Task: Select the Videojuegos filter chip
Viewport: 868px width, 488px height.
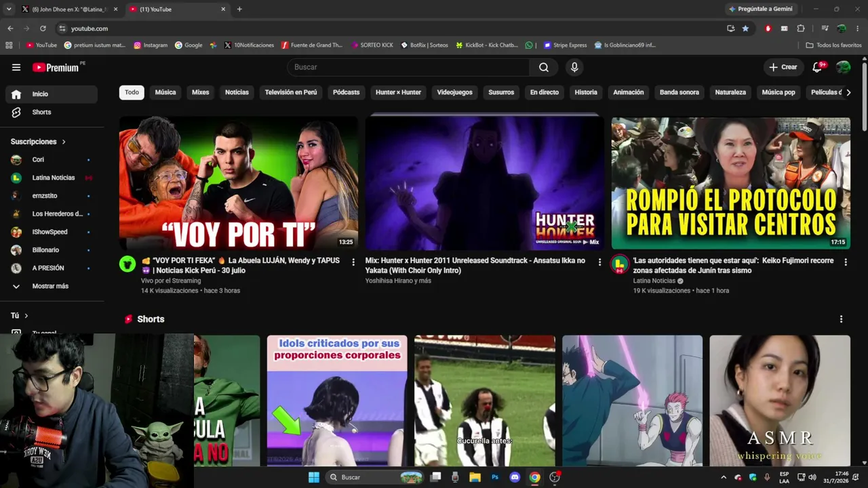Action: pyautogui.click(x=454, y=92)
